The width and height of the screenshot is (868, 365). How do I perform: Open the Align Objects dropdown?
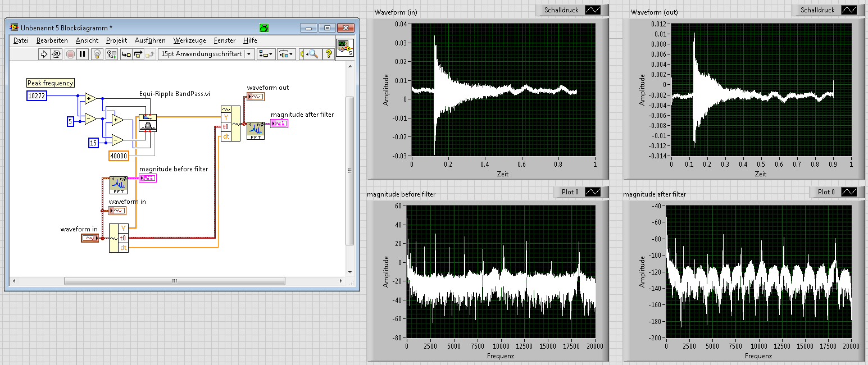coord(266,54)
